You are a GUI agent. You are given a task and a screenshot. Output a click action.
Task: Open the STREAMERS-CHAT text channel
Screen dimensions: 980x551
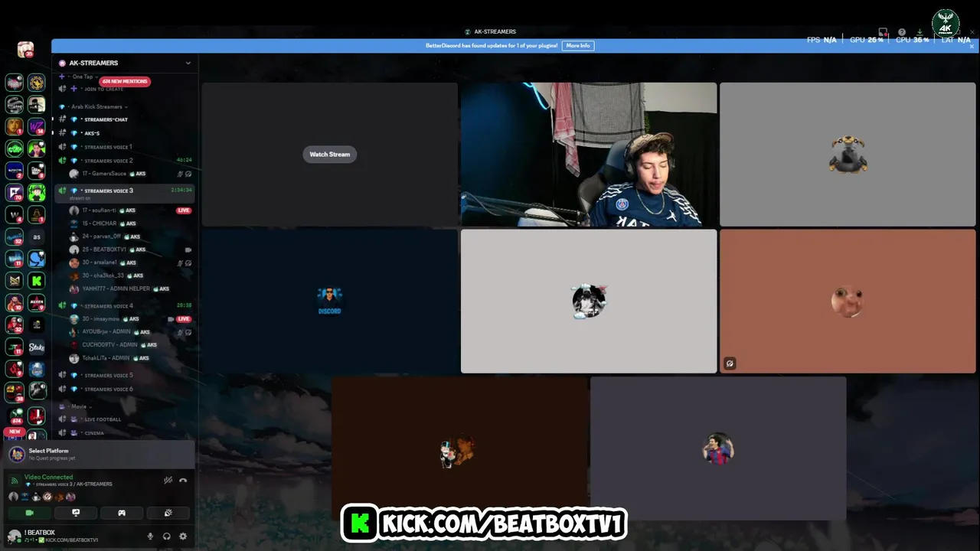(x=124, y=119)
